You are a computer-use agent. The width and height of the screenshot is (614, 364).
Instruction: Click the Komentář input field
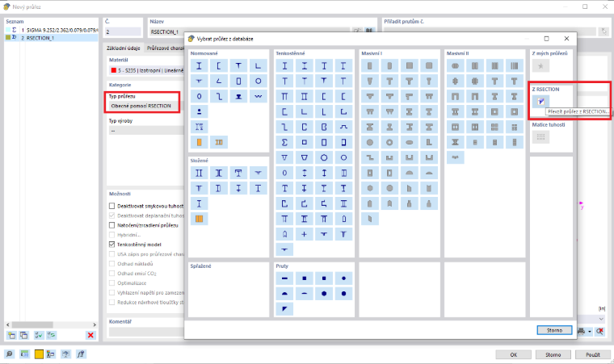(x=146, y=331)
